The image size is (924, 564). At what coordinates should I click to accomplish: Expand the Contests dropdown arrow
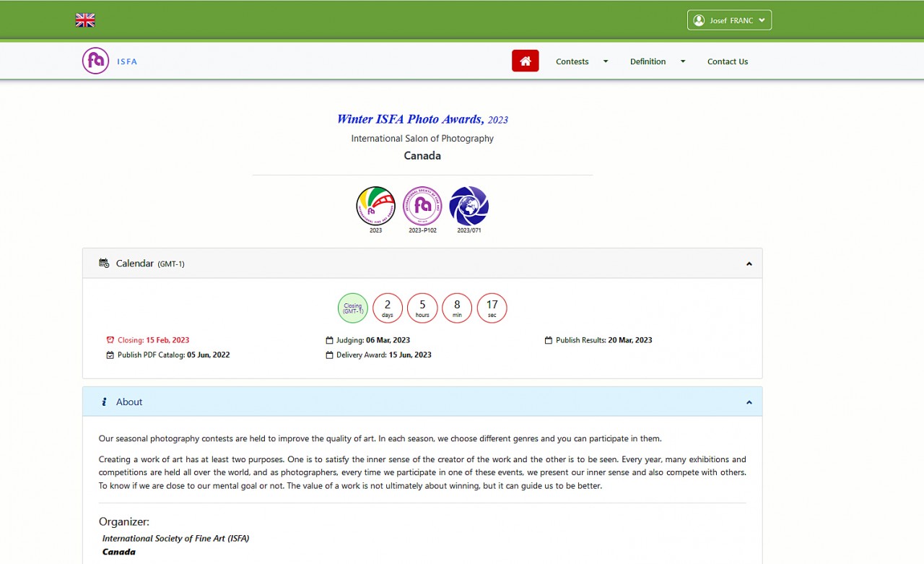click(x=606, y=61)
